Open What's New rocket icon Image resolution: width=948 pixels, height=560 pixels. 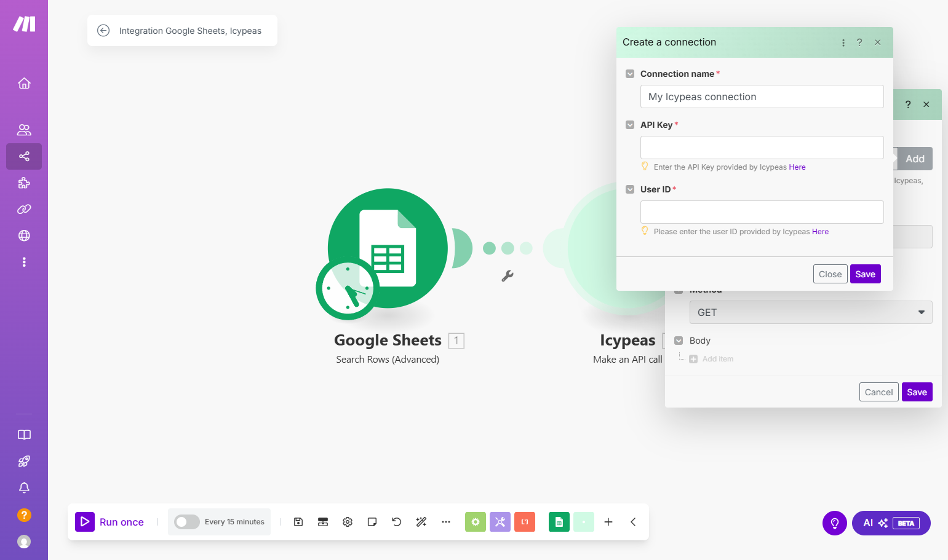(24, 461)
